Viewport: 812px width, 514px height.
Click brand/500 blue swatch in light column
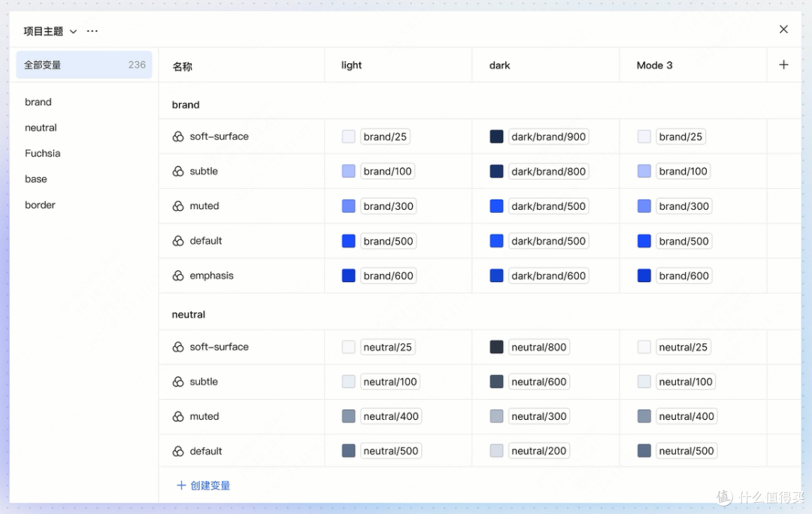tap(349, 241)
